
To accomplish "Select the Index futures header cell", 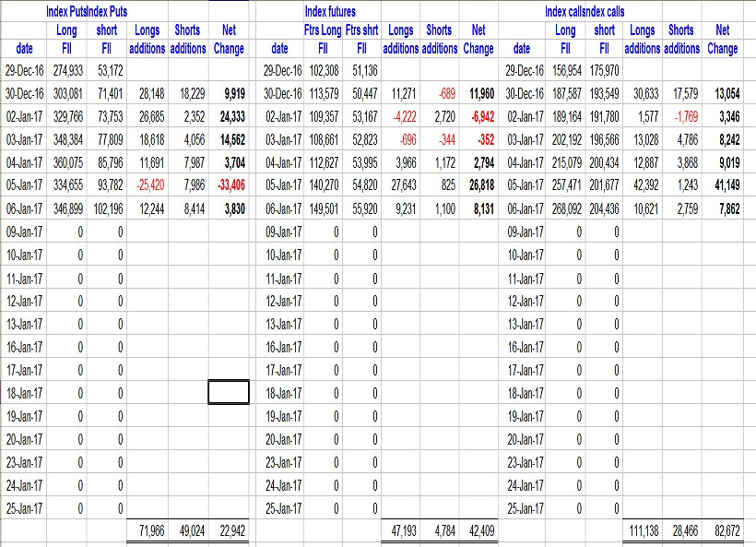I will pyautogui.click(x=330, y=12).
